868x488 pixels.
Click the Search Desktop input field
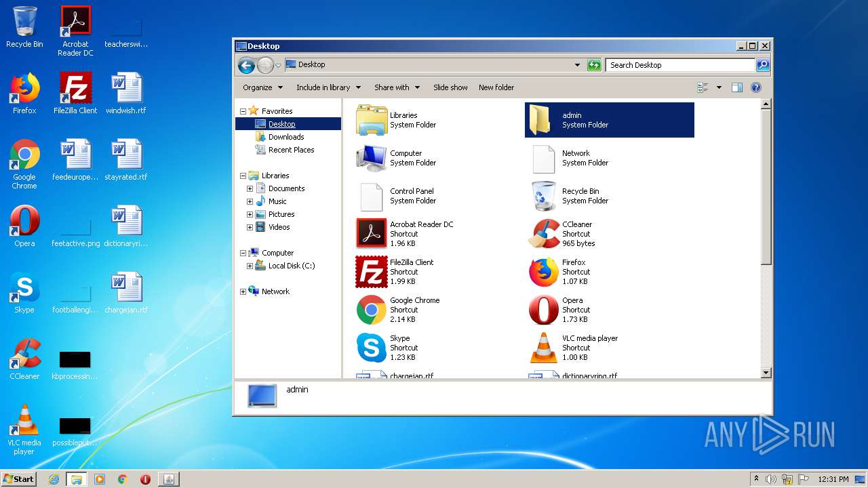coord(679,65)
